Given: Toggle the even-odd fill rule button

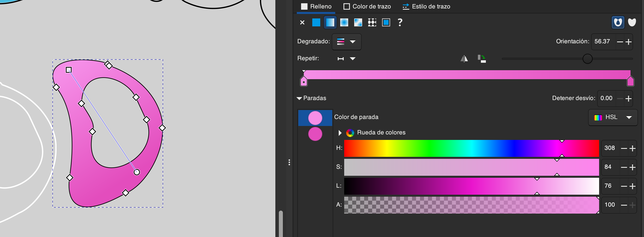Looking at the screenshot, I should click(618, 22).
